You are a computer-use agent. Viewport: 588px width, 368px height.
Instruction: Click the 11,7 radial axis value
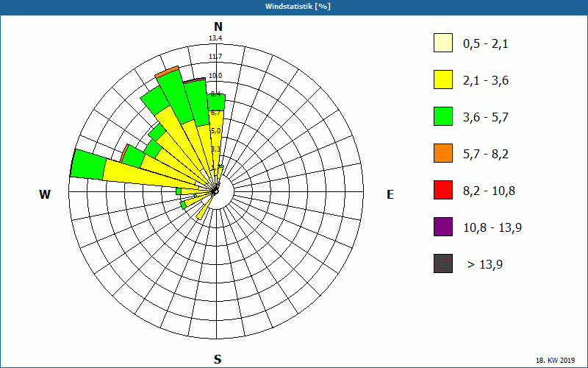point(215,57)
